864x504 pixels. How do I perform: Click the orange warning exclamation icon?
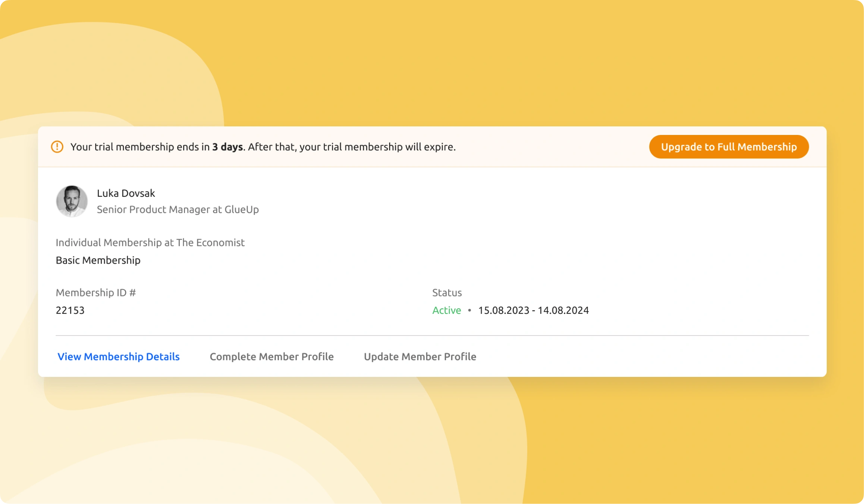coord(57,147)
